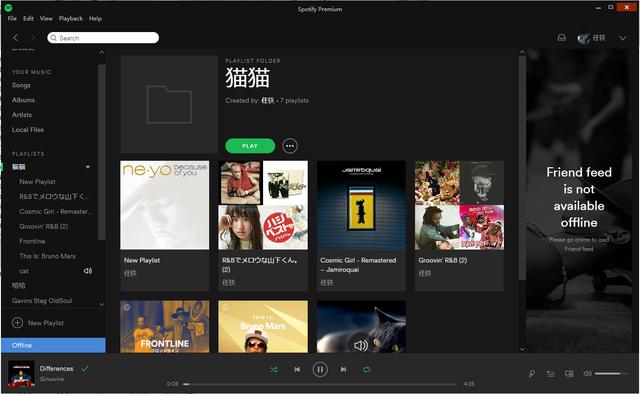This screenshot has width=640, height=394.
Task: Click artist name under Differences
Action: click(x=51, y=379)
